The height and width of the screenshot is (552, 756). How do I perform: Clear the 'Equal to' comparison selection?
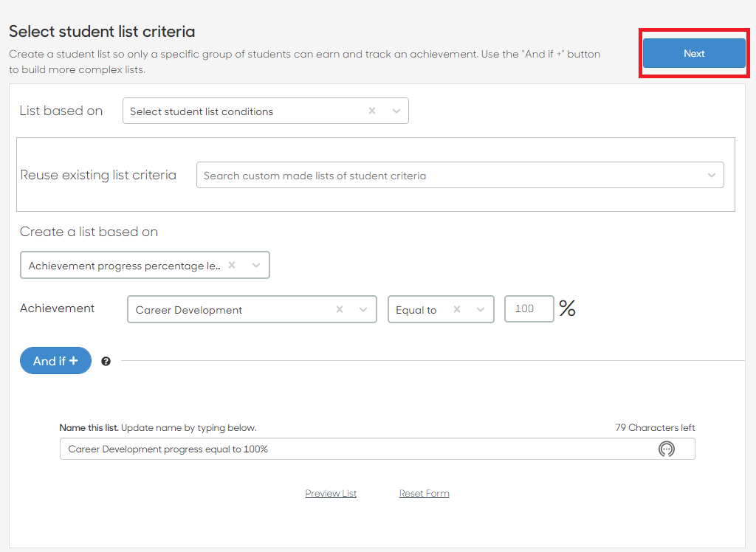pyautogui.click(x=456, y=309)
